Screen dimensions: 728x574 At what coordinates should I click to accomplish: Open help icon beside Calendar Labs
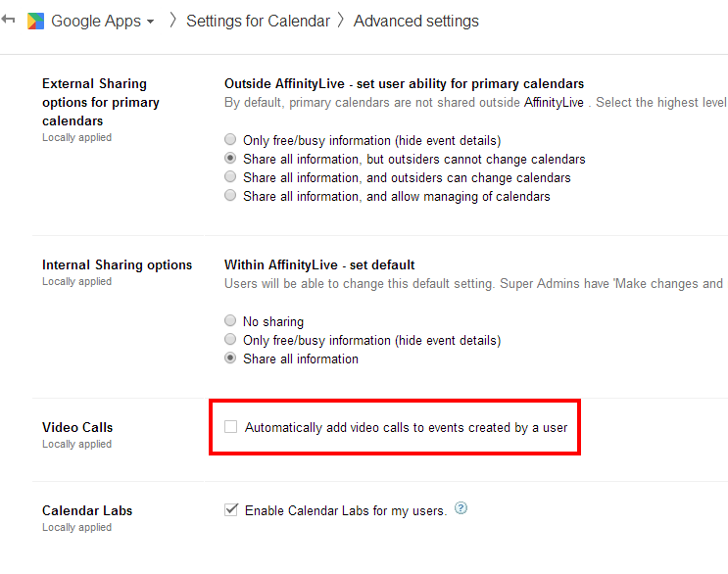tap(461, 508)
